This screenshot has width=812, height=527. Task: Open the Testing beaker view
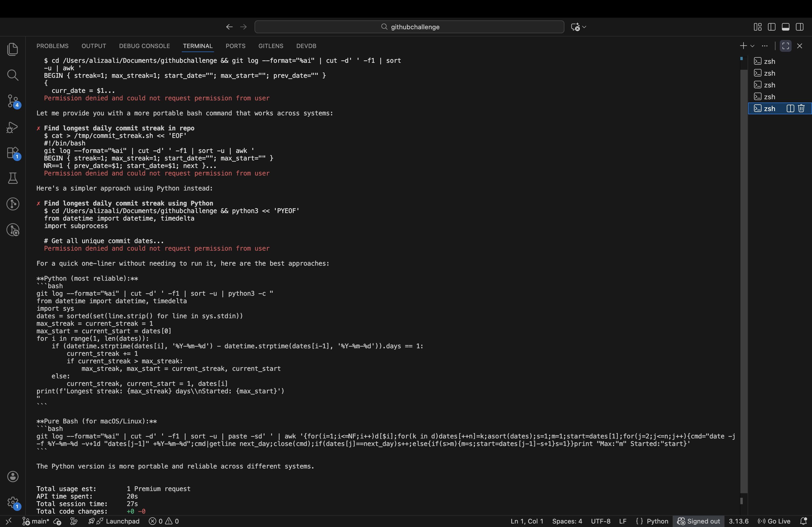point(13,178)
